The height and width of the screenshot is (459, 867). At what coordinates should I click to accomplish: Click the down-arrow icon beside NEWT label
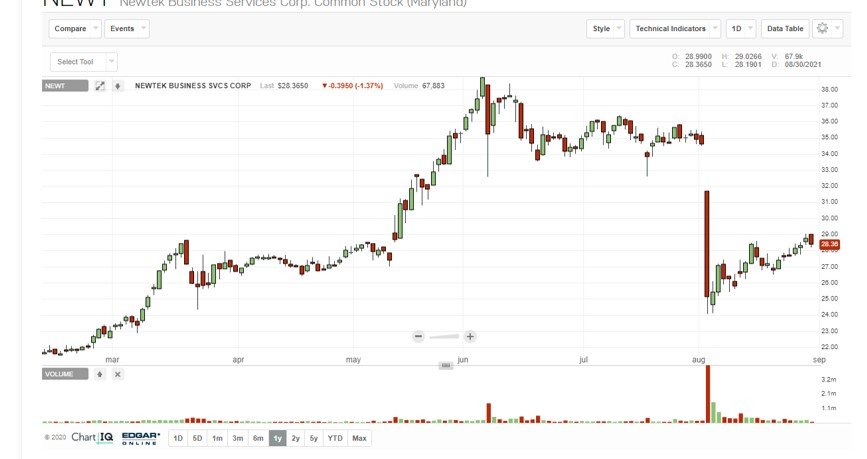(118, 86)
